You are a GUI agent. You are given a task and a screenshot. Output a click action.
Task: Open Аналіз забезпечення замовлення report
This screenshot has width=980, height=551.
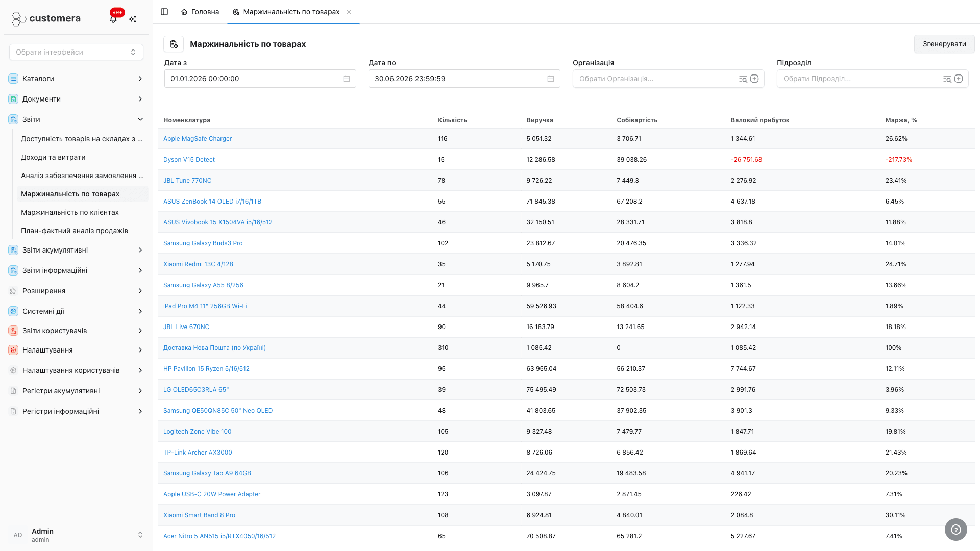coord(82,176)
